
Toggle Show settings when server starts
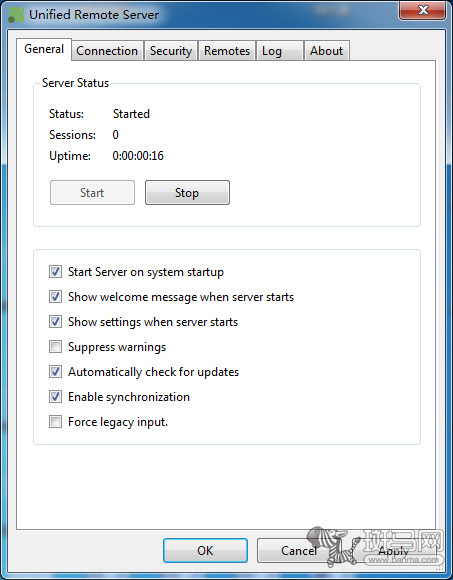click(55, 322)
